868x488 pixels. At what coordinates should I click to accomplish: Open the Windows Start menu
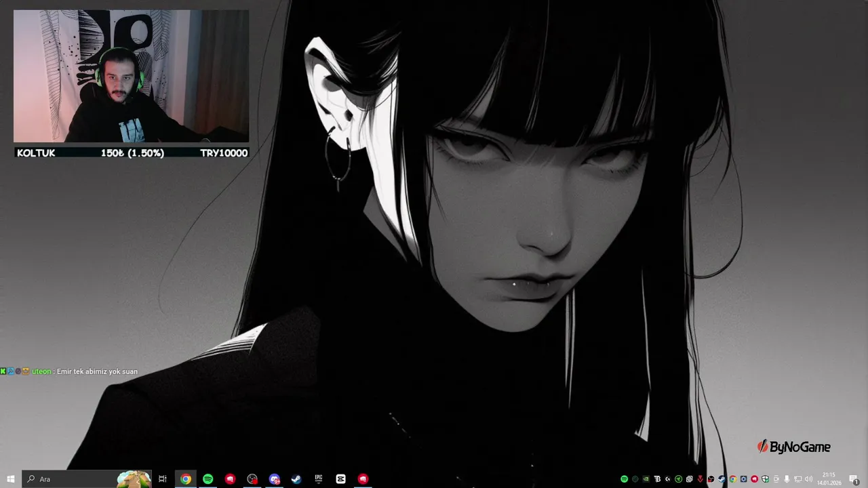tap(11, 479)
